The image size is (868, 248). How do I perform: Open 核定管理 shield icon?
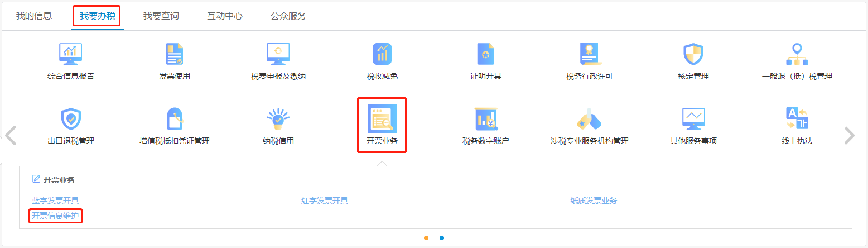point(693,54)
